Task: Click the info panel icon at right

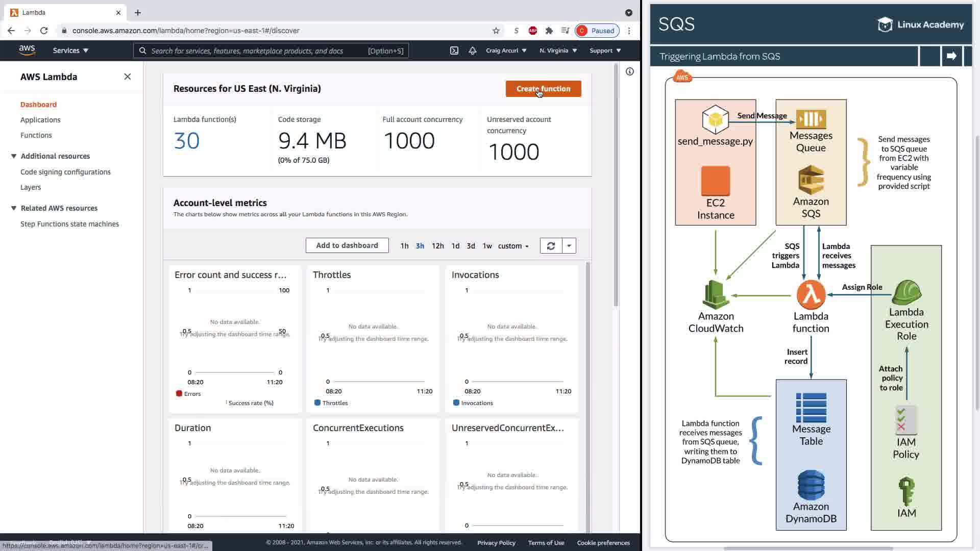Action: [630, 71]
